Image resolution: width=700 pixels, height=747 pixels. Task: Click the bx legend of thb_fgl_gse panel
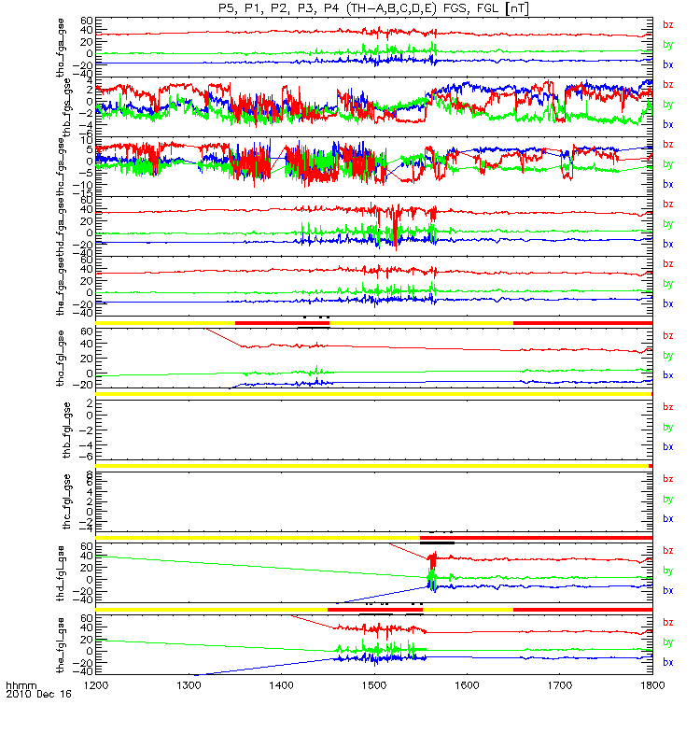(668, 447)
